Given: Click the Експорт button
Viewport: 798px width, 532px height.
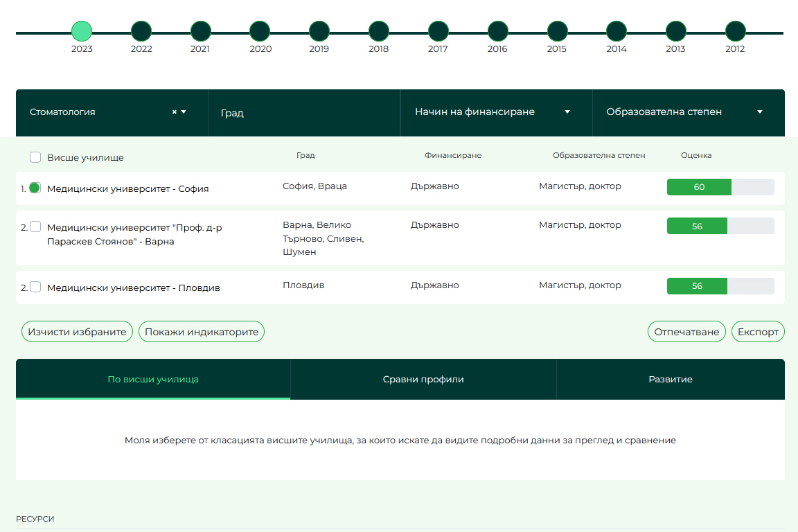Looking at the screenshot, I should (758, 332).
